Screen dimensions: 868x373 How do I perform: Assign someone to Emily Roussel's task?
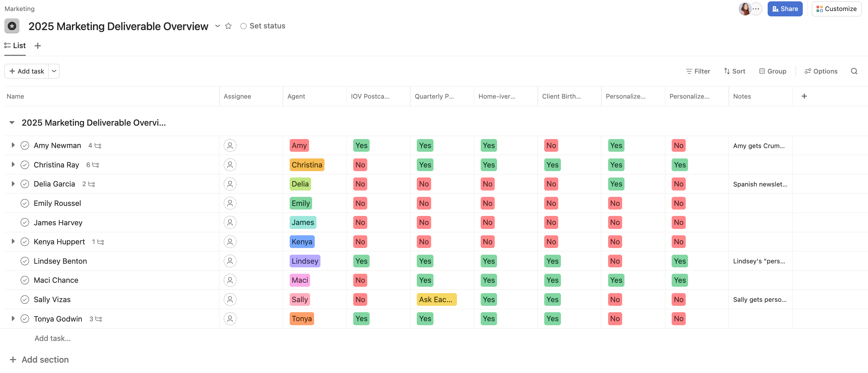[230, 203]
